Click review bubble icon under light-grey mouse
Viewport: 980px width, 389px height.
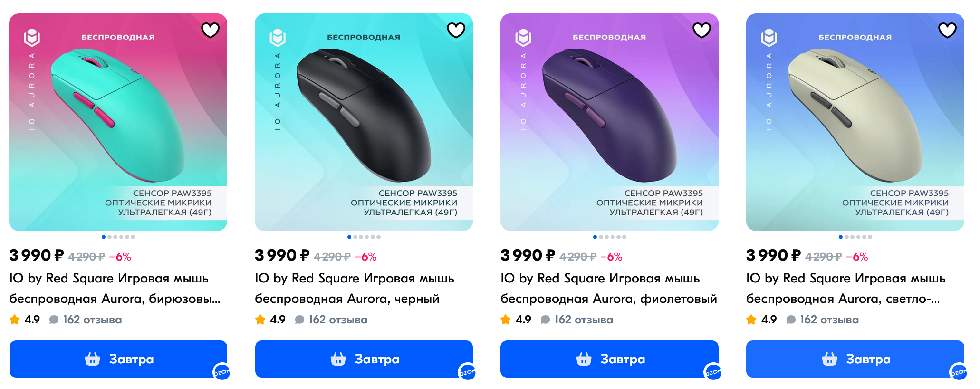[791, 320]
